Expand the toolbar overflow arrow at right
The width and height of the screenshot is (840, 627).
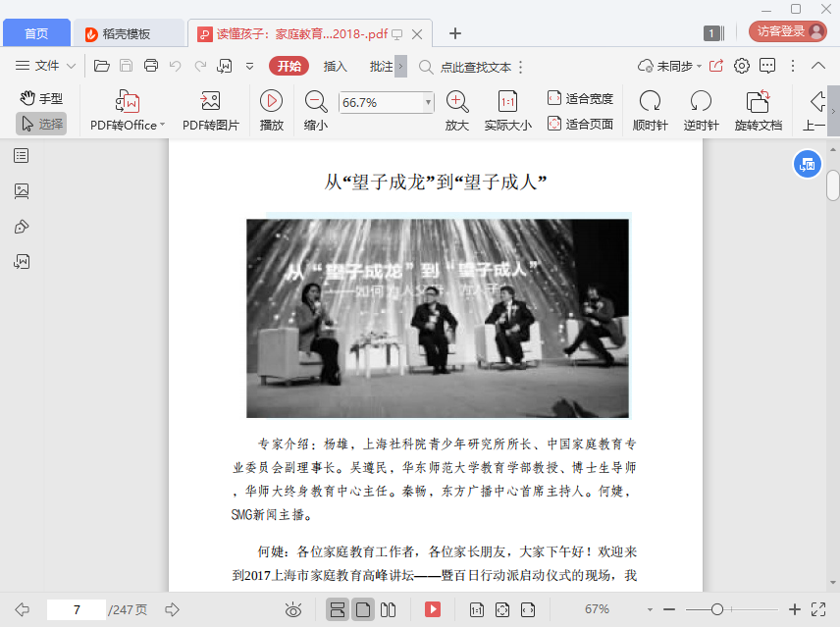coord(833,111)
